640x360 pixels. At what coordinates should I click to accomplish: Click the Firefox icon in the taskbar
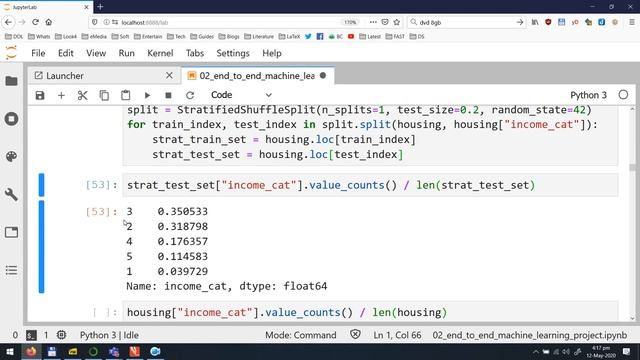[x=31, y=351]
